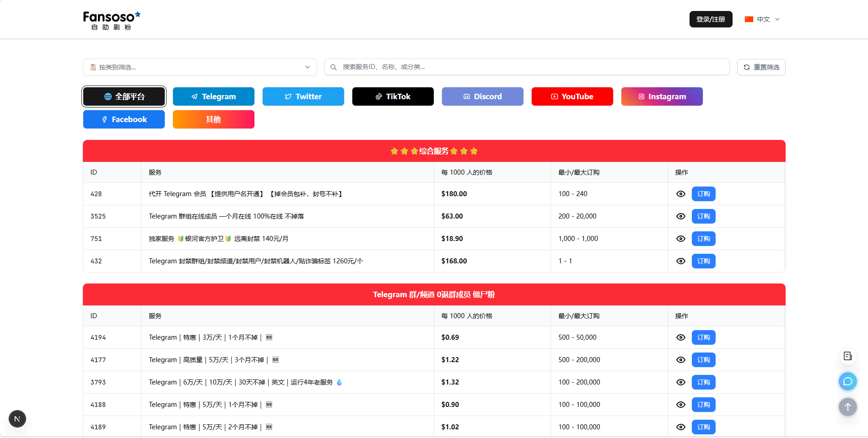Click the 登录/注册 button
Viewport: 868px width, 438px height.
coord(711,19)
